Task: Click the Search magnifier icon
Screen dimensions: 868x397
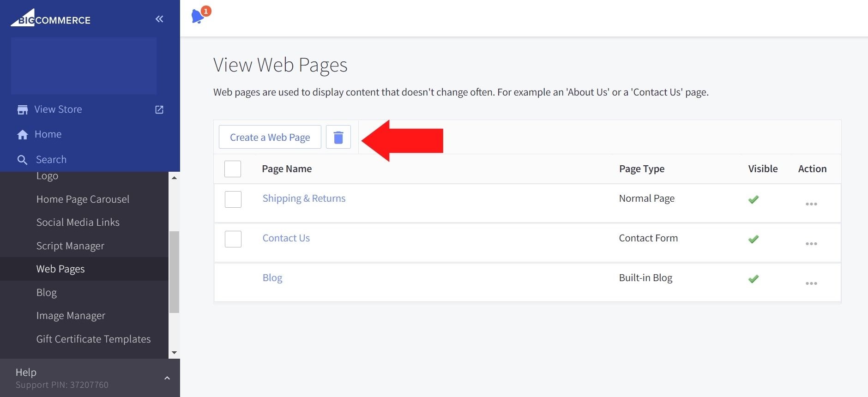Action: [22, 160]
